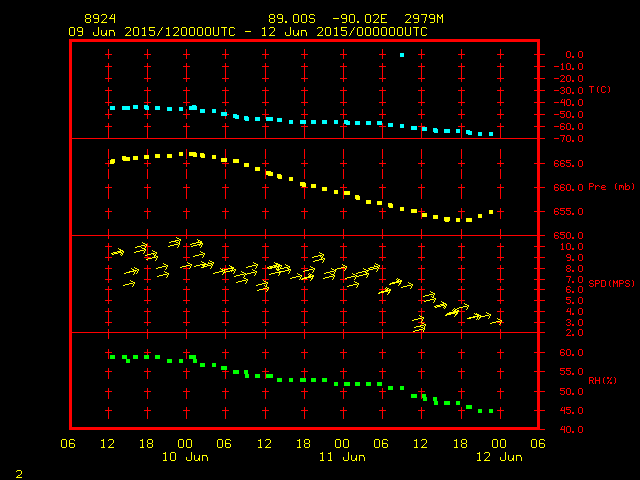
Task: Click the "655.0" pressure tick value
Action: (569, 212)
